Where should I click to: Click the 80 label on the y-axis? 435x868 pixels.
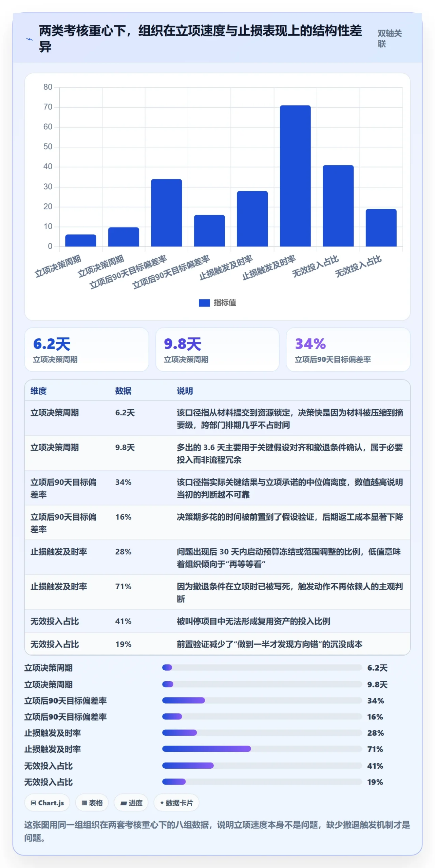48,87
